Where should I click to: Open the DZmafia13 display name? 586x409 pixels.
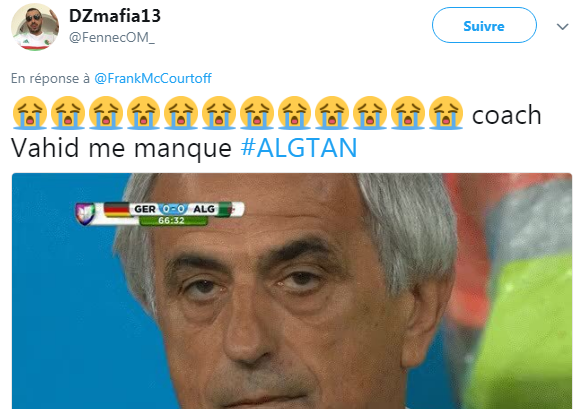click(115, 16)
